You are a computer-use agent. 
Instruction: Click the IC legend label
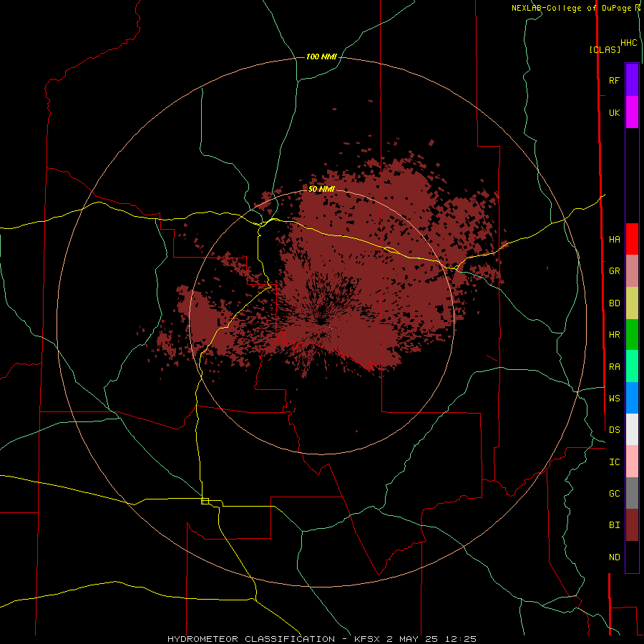click(614, 462)
